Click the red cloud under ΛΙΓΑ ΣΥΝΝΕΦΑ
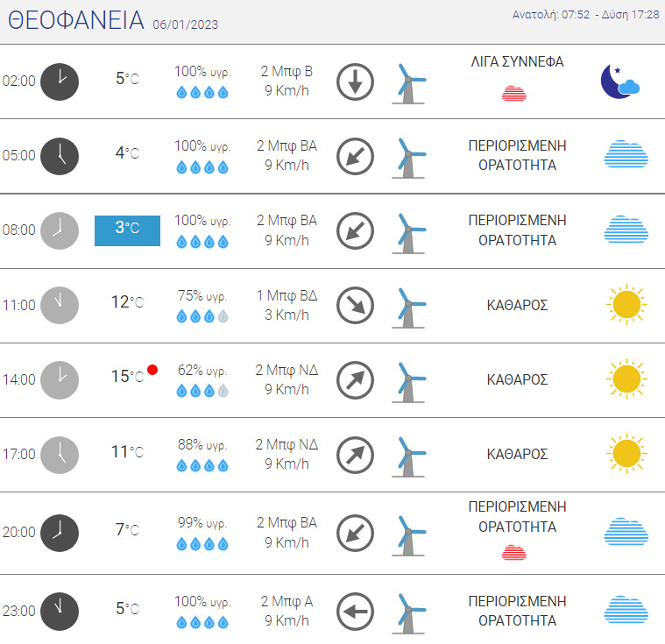Screen dimensions: 665x644 point(514,94)
